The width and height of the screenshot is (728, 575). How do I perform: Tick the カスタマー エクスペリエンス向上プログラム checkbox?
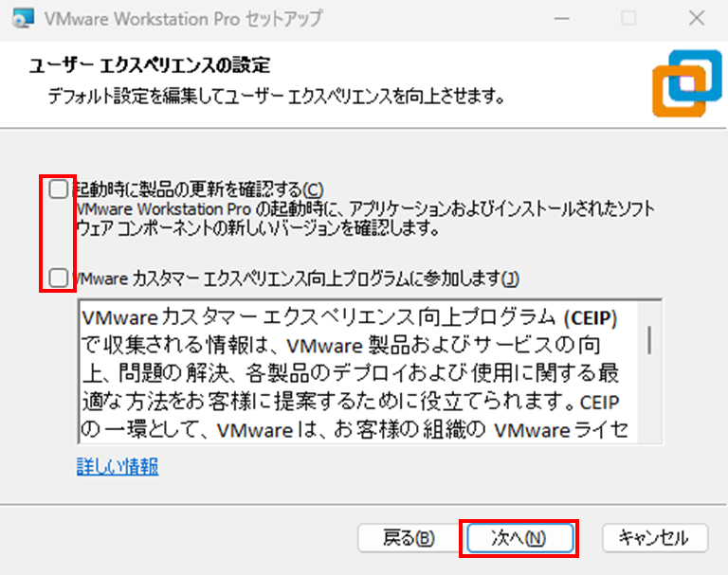(59, 278)
